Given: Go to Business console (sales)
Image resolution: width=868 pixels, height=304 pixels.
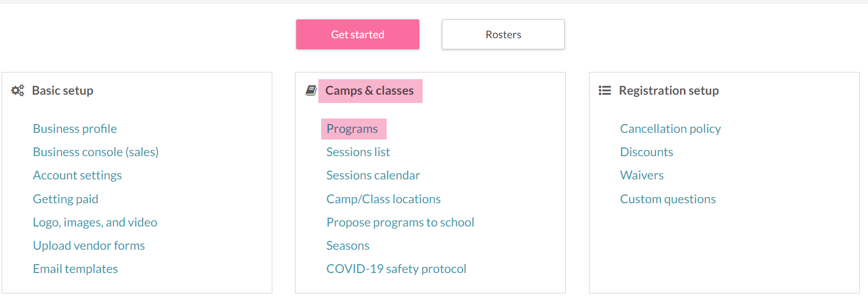Looking at the screenshot, I should click(96, 152).
